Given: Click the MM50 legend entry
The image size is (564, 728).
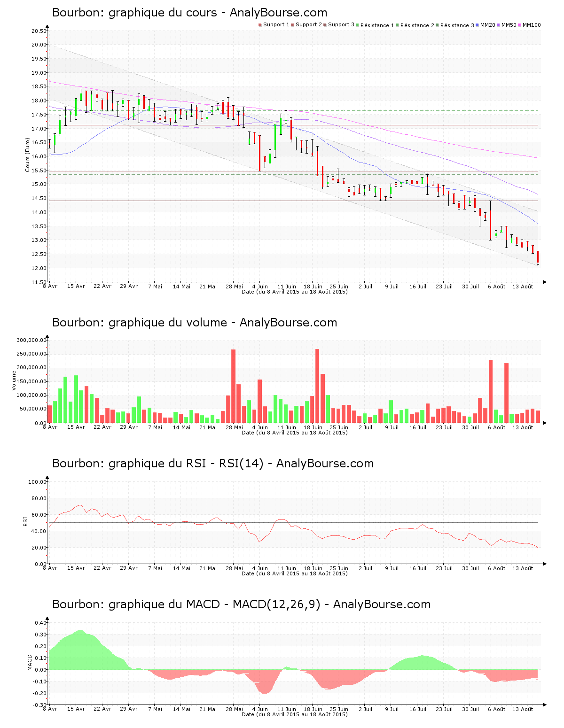Looking at the screenshot, I should click(x=509, y=25).
